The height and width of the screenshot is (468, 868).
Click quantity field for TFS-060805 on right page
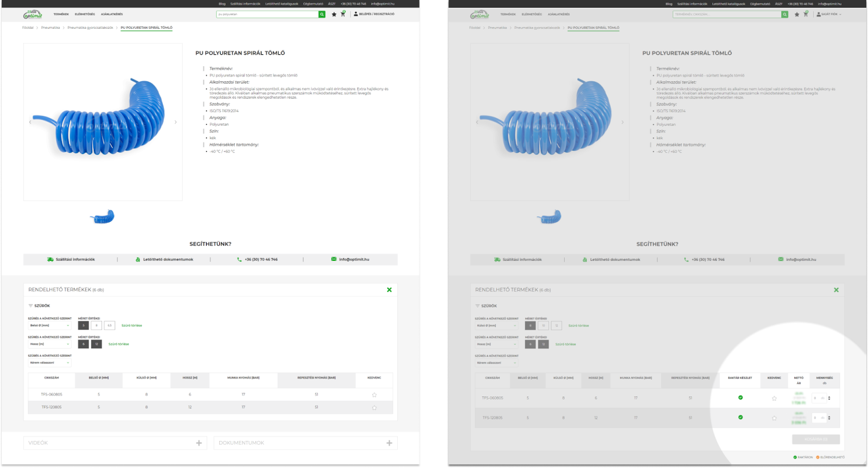[x=819, y=398]
